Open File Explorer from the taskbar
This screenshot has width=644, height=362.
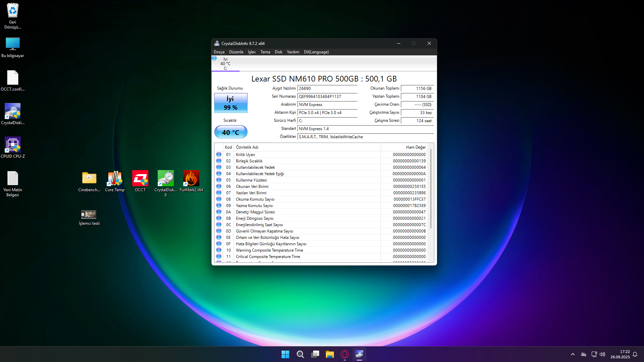pyautogui.click(x=330, y=354)
